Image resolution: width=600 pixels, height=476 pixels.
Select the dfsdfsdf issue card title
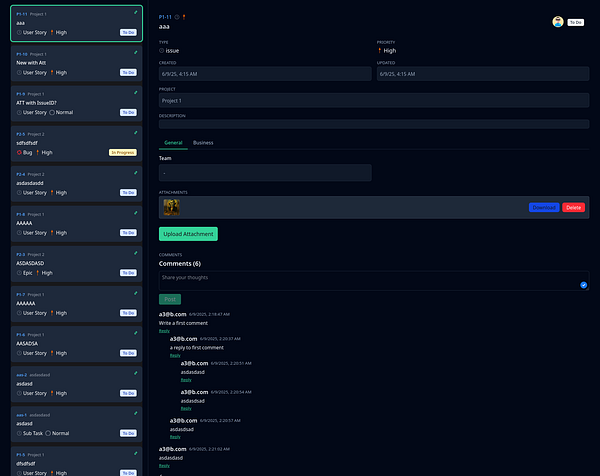click(x=26, y=464)
